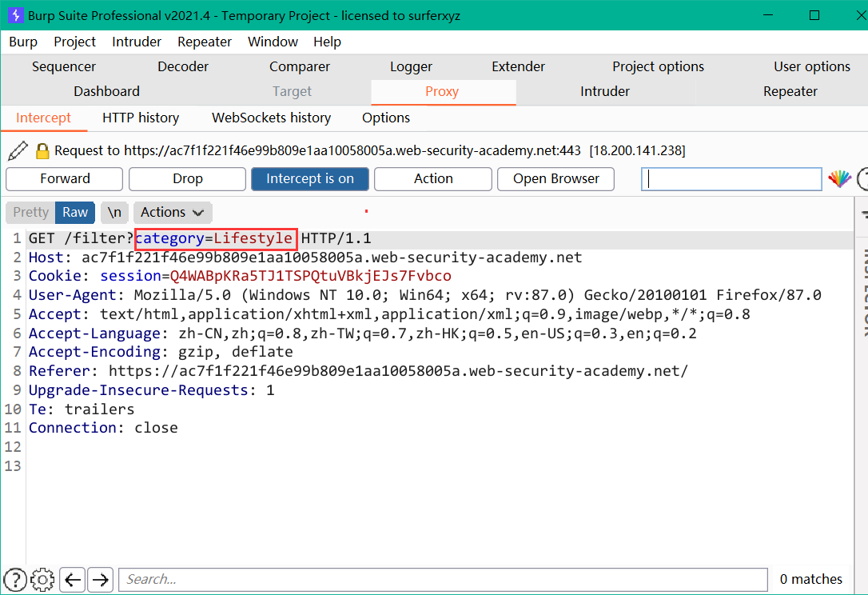The width and height of the screenshot is (868, 595).
Task: Click the Burp Suite lightning logo icon
Action: (15, 15)
